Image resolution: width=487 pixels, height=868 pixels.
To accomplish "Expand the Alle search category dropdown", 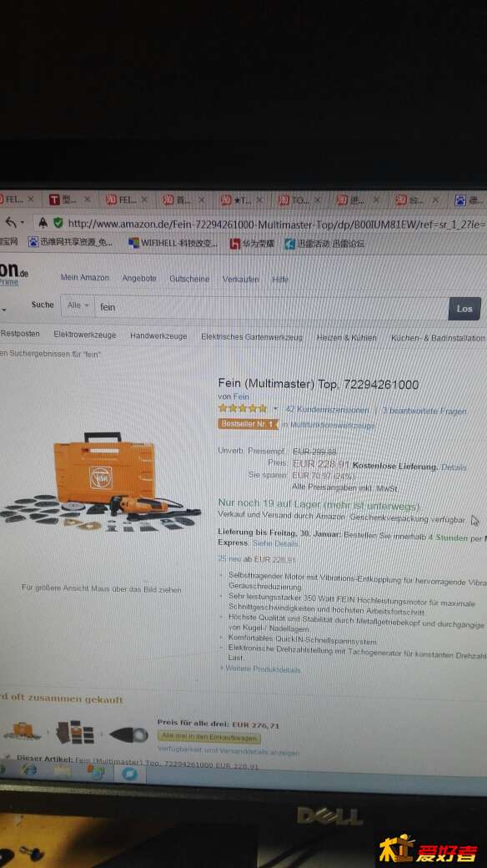I will pyautogui.click(x=78, y=305).
